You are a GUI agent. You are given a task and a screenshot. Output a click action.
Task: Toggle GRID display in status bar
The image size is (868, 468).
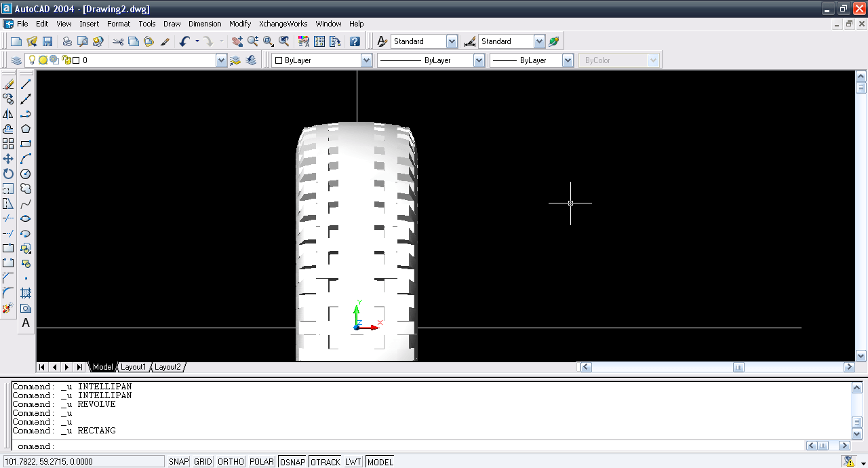(203, 462)
